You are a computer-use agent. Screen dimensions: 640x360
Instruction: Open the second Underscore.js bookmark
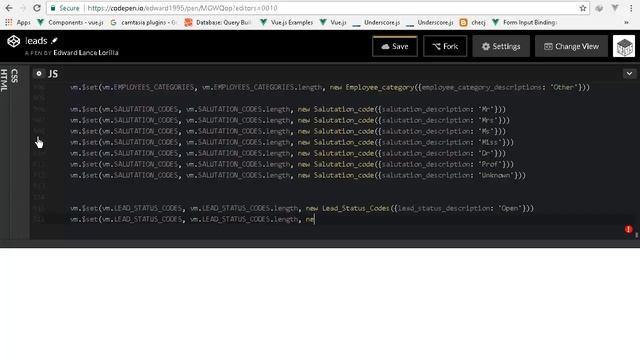tap(430, 22)
